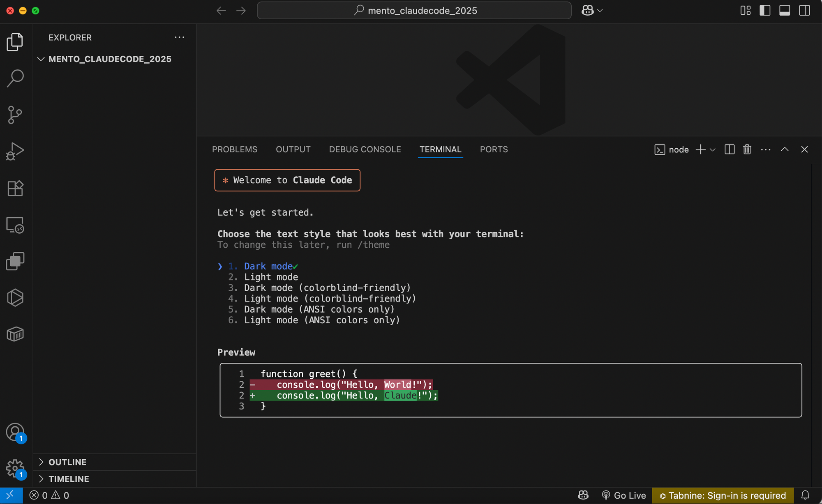
Task: Click the stacked-squares icon in activity bar
Action: [x=15, y=261]
